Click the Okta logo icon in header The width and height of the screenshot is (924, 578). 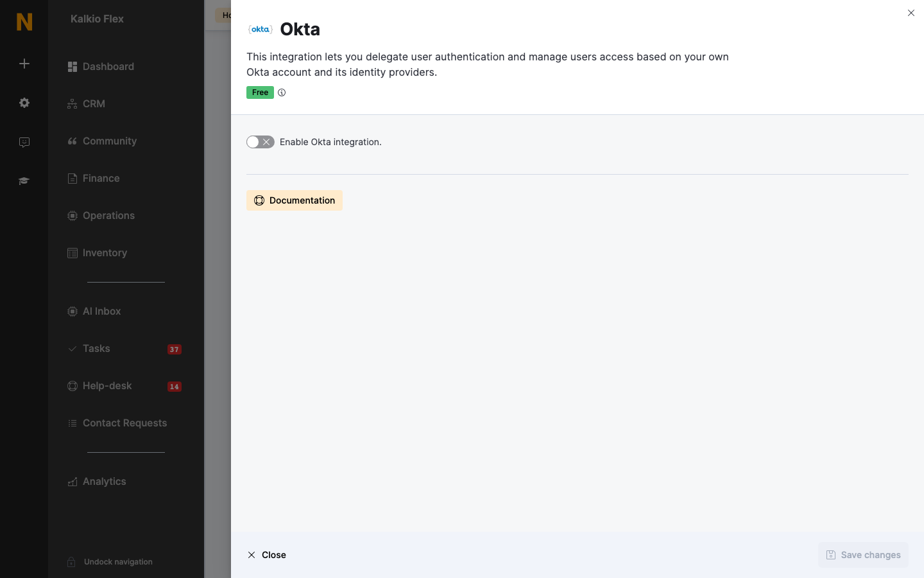pyautogui.click(x=261, y=29)
